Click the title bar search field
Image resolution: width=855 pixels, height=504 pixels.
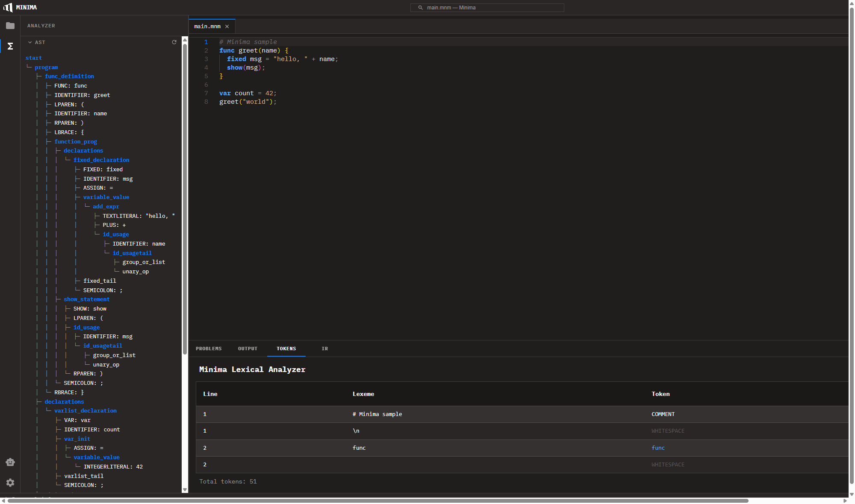487,8
